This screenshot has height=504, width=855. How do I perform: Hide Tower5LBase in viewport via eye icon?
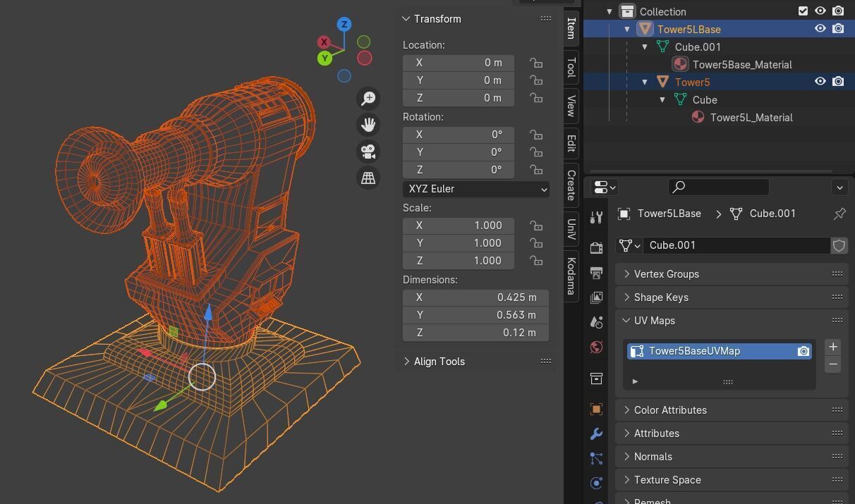point(820,29)
